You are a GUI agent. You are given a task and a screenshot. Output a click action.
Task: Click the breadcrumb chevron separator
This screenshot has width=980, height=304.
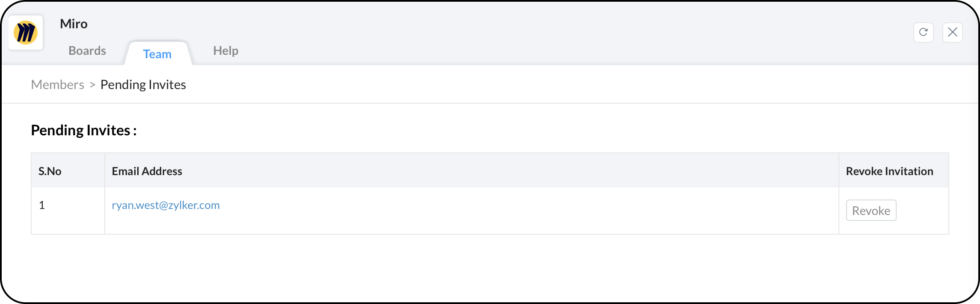pyautogui.click(x=92, y=85)
